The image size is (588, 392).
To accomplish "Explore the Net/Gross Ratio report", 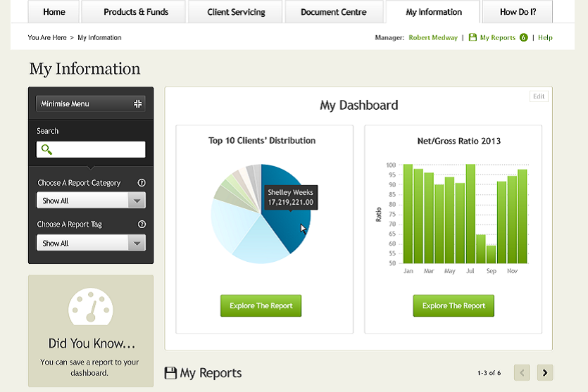I will 453,306.
